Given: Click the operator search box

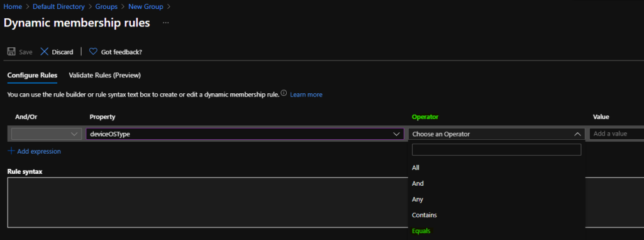Looking at the screenshot, I should pyautogui.click(x=497, y=149).
